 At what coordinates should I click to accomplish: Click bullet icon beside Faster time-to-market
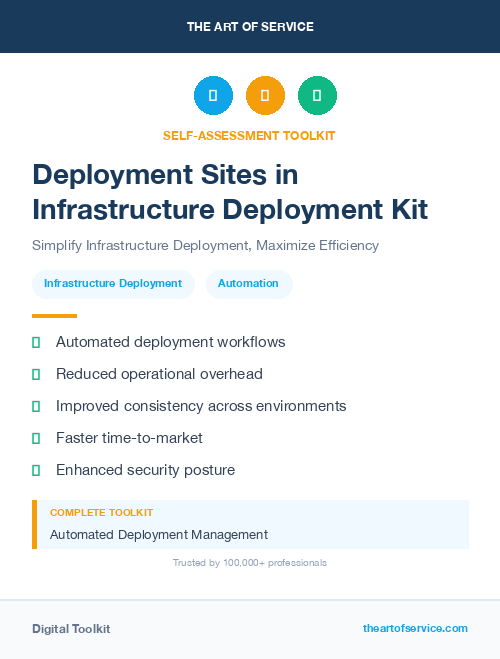tap(36, 438)
